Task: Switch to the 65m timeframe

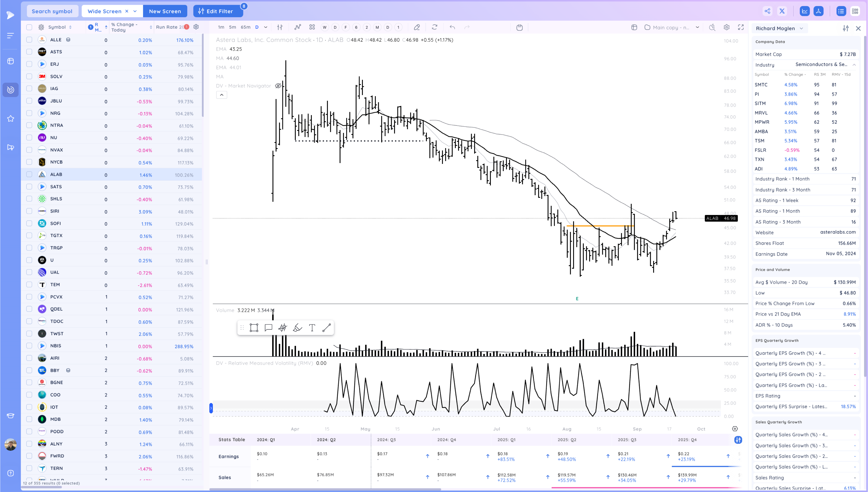Action: (245, 27)
